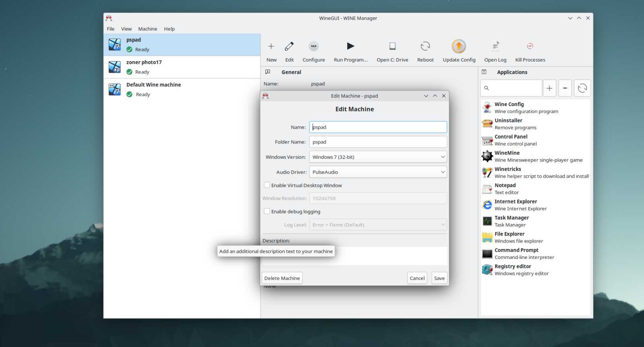The width and height of the screenshot is (644, 347).
Task: Toggle Enable debug logging checkbox
Action: 267,211
